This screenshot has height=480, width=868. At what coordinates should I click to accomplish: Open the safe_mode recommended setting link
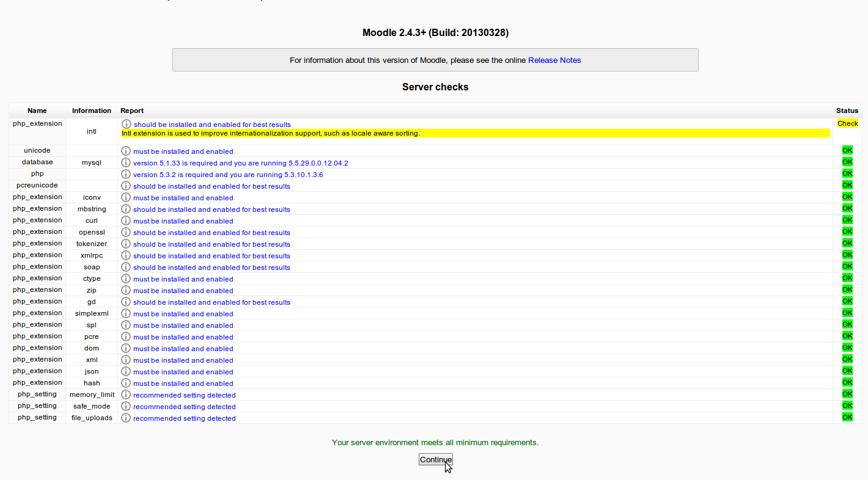[x=185, y=407]
